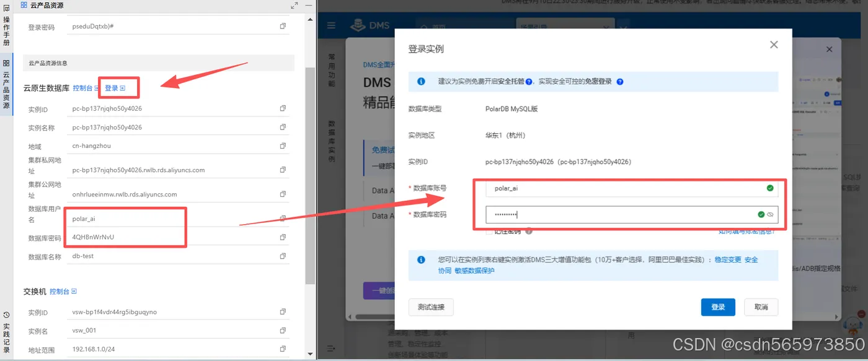This screenshot has width=868, height=361.
Task: Open 控制台 link for 云原生数据库
Action: point(86,88)
